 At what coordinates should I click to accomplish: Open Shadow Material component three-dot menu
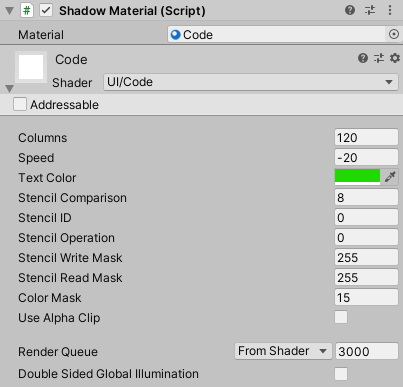pos(390,10)
